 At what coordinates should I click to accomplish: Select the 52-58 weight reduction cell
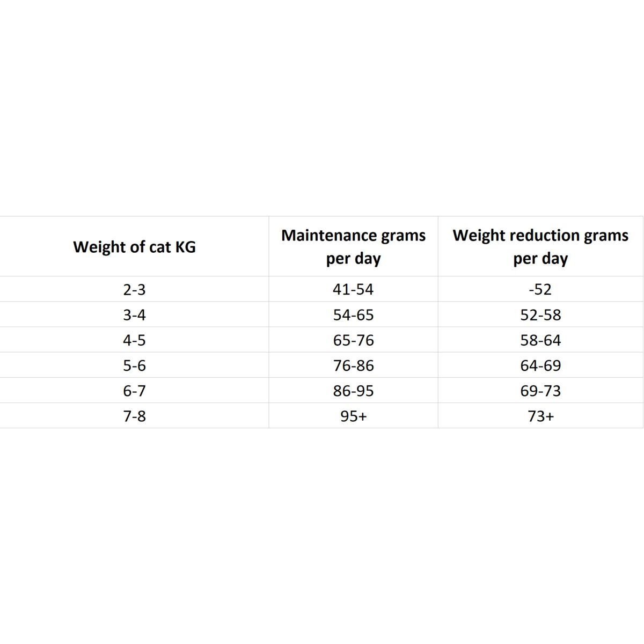[540, 315]
